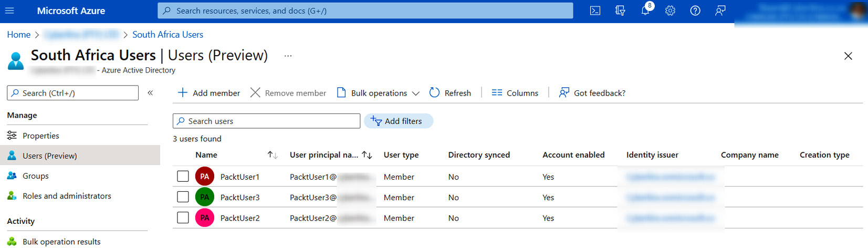Close the Users (Preview) blade
Screen dimensions: 868x248
(x=848, y=56)
